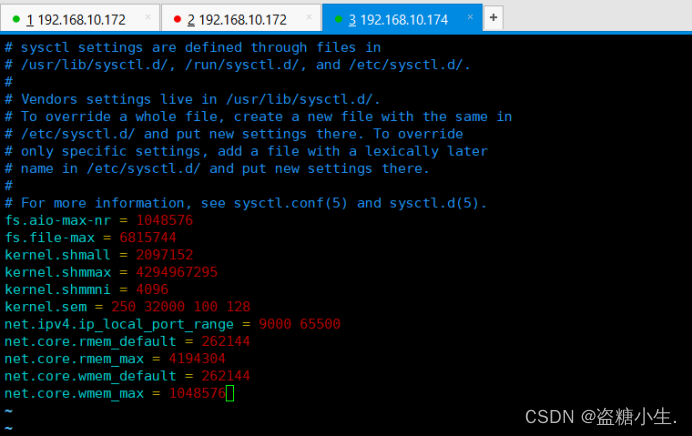
Task: Click the comment line 'Vendors settings live in /usr/lib/sysctl.d/.'
Action: (x=192, y=99)
